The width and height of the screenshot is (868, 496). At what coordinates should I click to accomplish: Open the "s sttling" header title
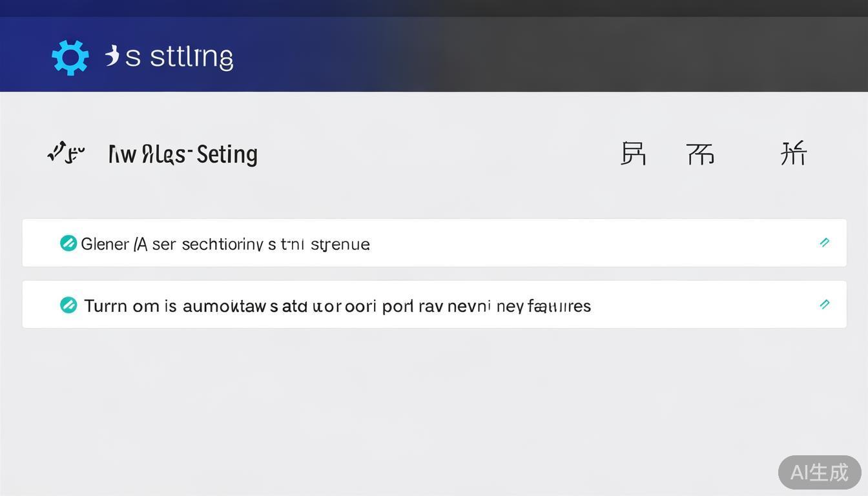(179, 57)
